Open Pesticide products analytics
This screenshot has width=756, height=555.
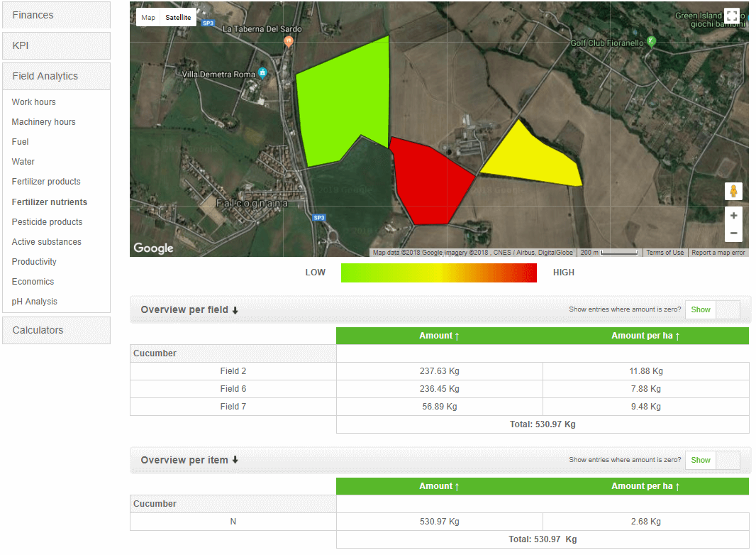(47, 222)
